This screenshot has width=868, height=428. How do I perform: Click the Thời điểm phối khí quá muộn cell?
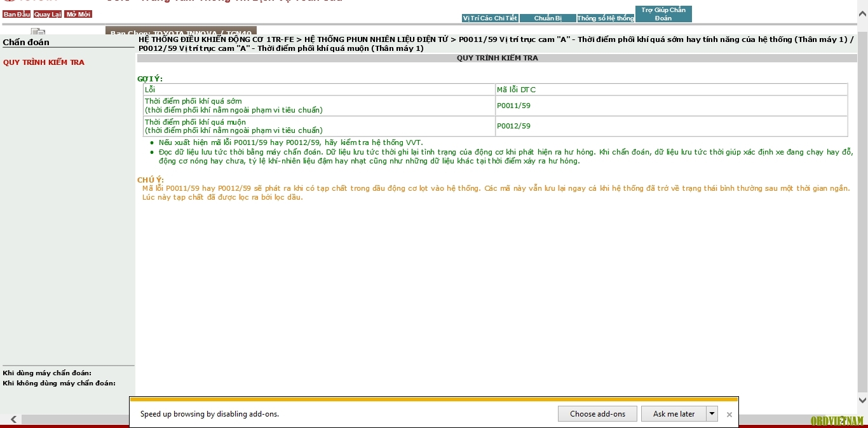click(319, 126)
